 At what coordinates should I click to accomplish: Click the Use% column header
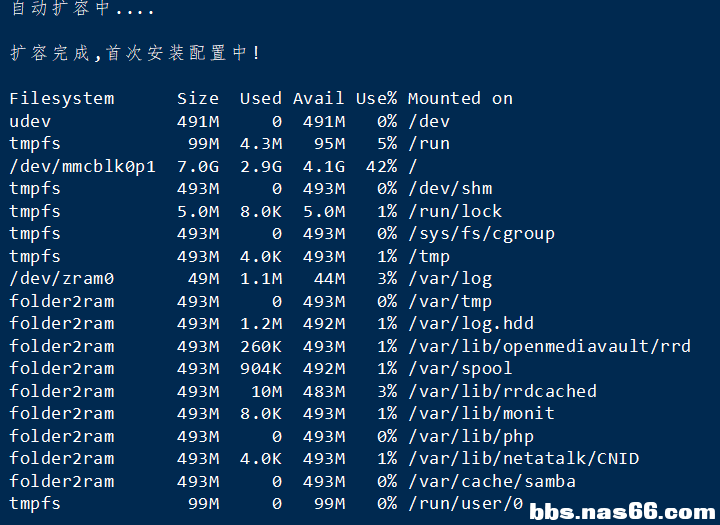pyautogui.click(x=377, y=98)
